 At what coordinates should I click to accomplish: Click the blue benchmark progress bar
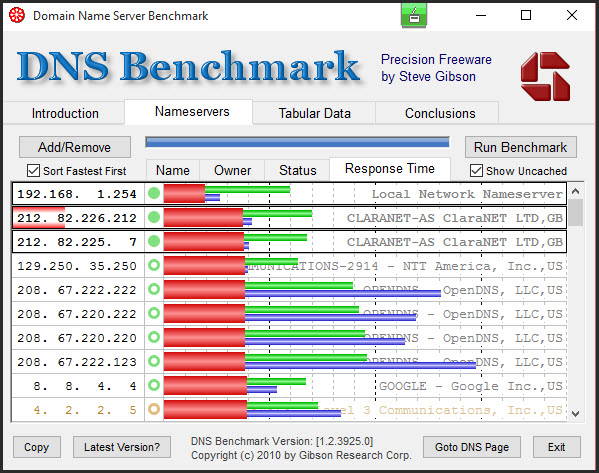(x=297, y=142)
